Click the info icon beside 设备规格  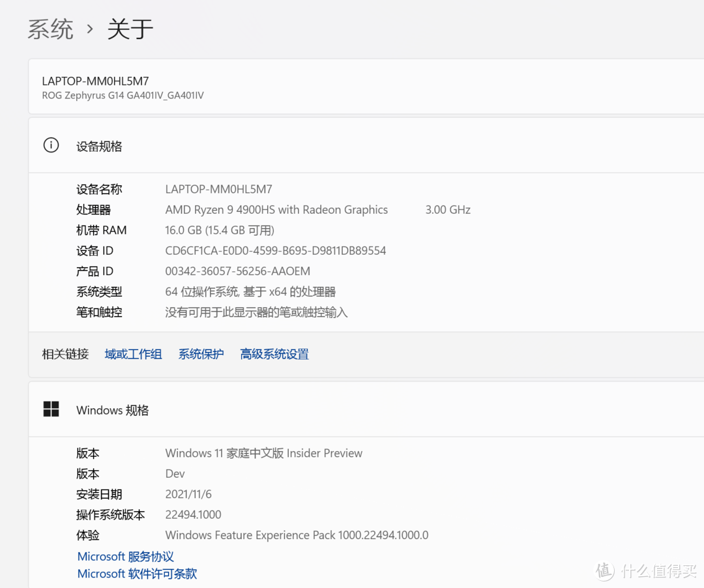(51, 145)
